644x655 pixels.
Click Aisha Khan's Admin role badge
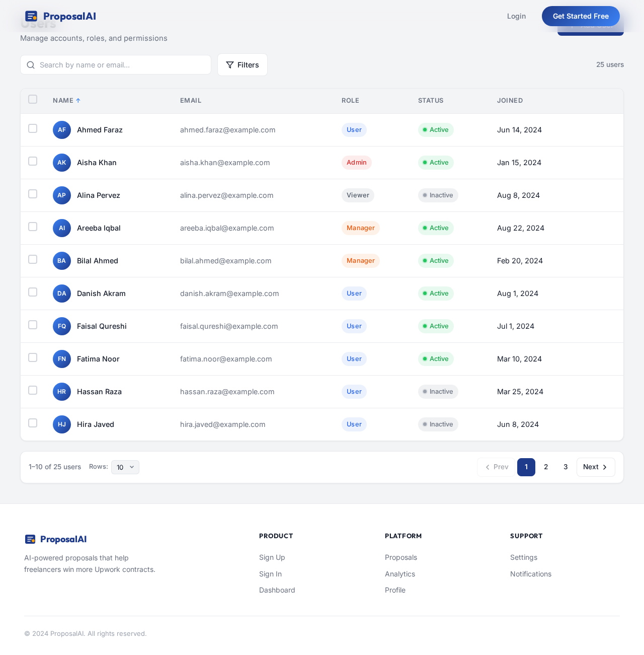click(357, 163)
